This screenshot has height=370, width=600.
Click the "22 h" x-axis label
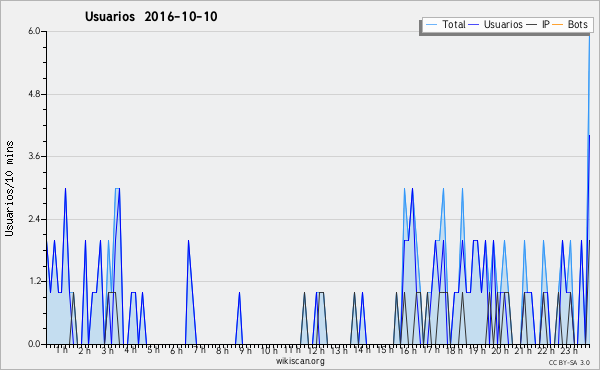click(546, 350)
